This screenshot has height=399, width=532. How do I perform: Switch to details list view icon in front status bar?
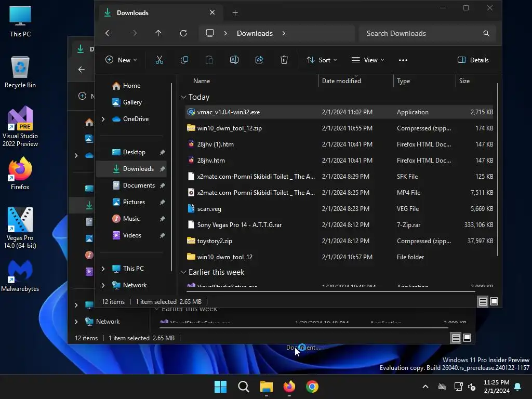[x=483, y=301]
